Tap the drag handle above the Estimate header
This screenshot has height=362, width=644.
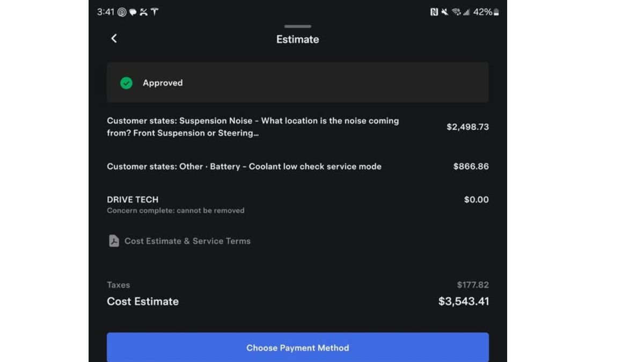(x=297, y=25)
